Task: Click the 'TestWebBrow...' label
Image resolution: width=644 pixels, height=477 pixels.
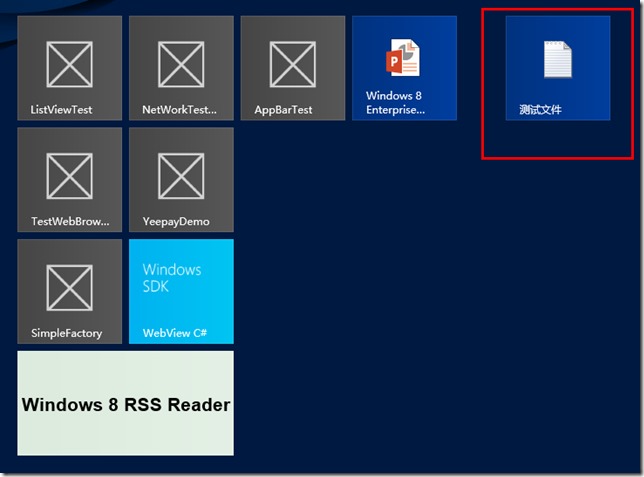Action: pyautogui.click(x=70, y=221)
